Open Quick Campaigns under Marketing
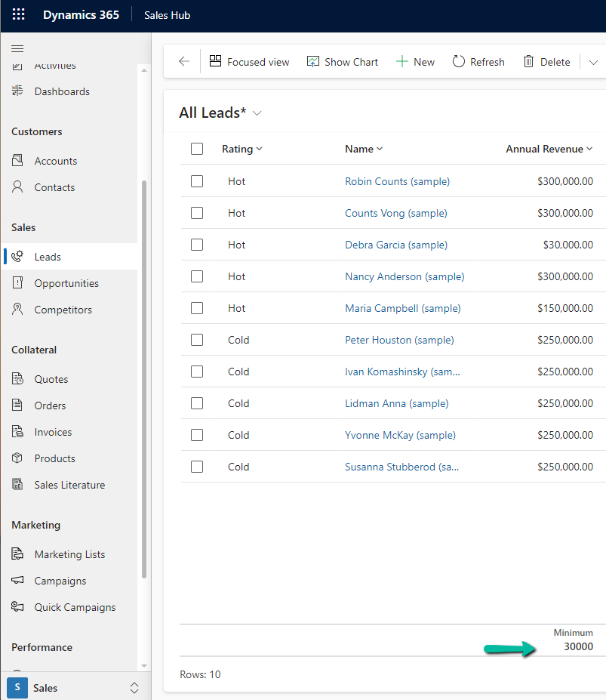 coord(75,606)
